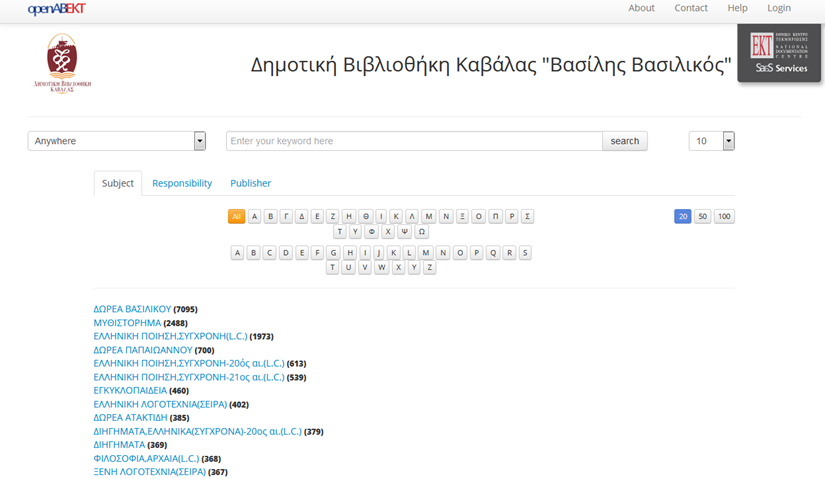This screenshot has width=825, height=479.
Task: Click the library title heading
Action: click(491, 65)
